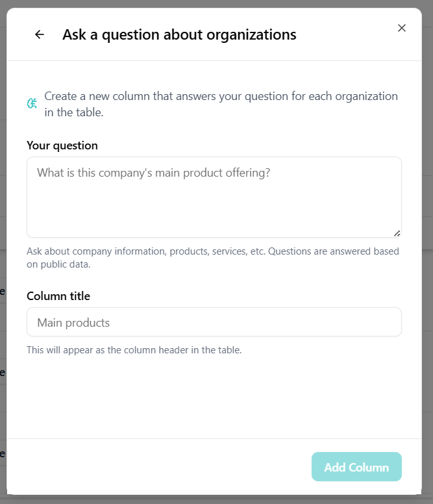Click the dialog heading about organizations
Screen dimensions: 433x504
179,35
